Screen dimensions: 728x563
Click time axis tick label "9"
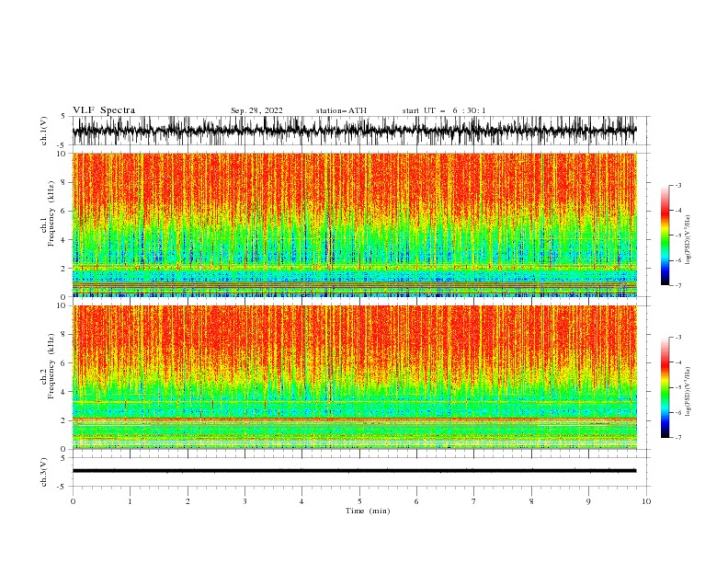pos(588,501)
